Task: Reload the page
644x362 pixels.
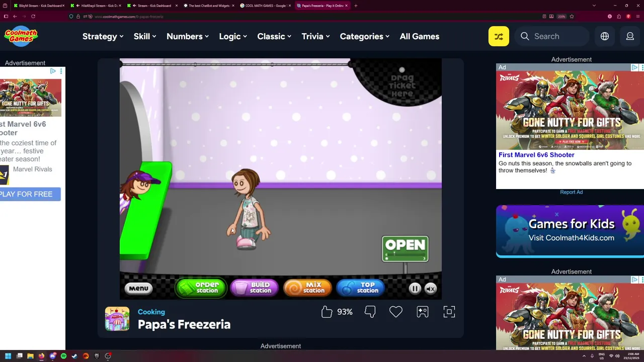Action: click(33, 16)
